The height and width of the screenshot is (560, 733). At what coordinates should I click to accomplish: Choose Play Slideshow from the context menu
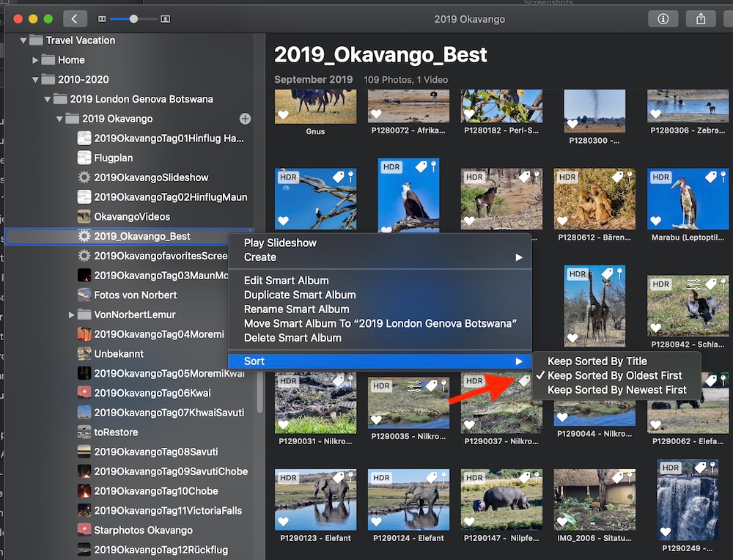click(280, 243)
